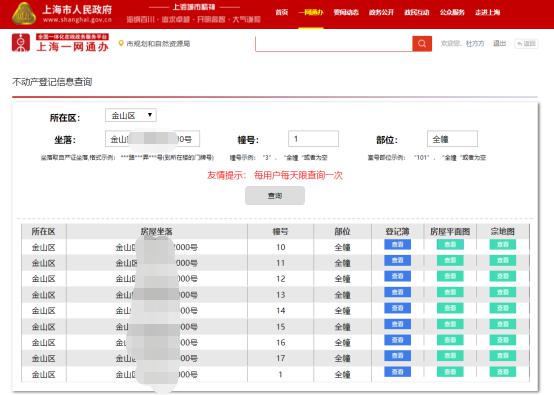Viewport: 554px width, 395px height.
Task: Click the 宗地图 column header
Action: (502, 231)
